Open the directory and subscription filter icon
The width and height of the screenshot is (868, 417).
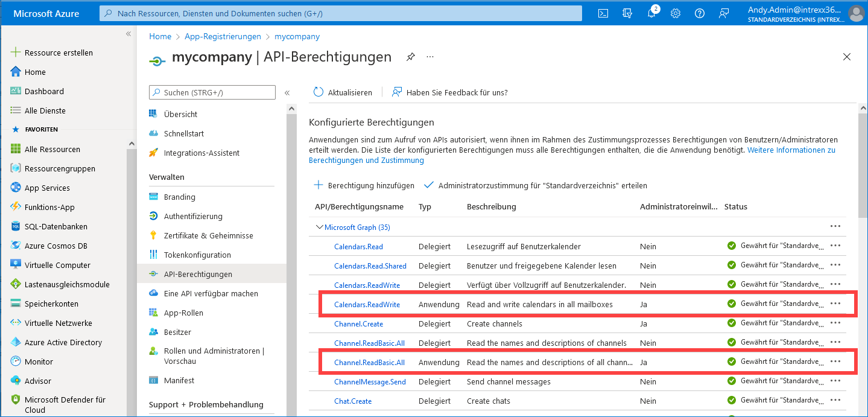(627, 13)
